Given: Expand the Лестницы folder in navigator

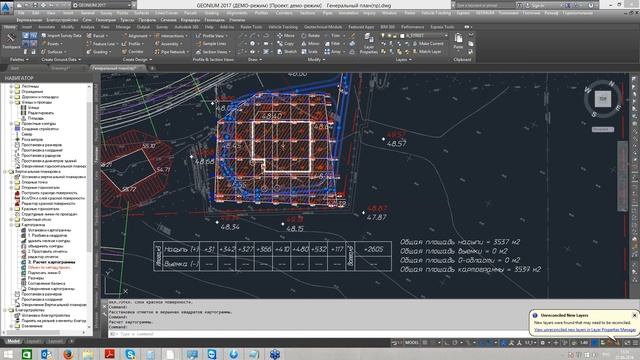Looking at the screenshot, I should pos(11,86).
